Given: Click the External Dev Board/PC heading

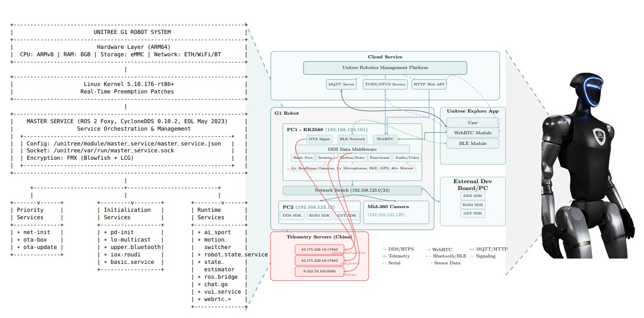Looking at the screenshot, I should [472, 184].
